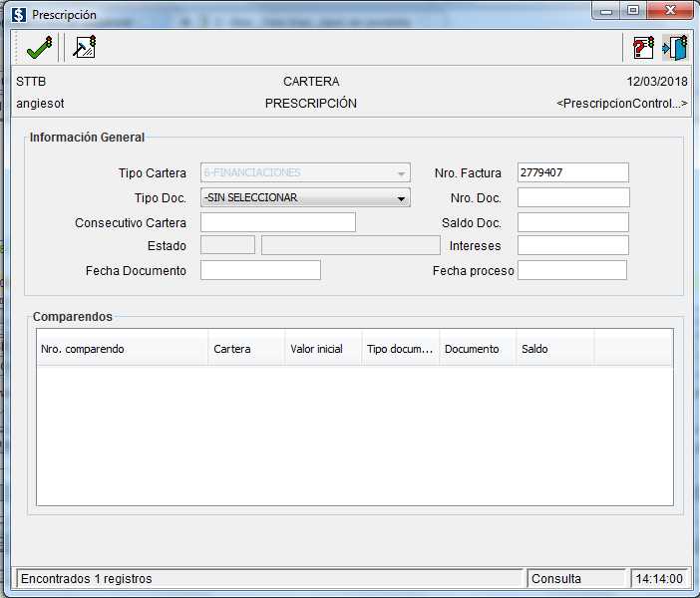This screenshot has height=598, width=700.
Task: Click into the Intereses field
Action: 572,245
